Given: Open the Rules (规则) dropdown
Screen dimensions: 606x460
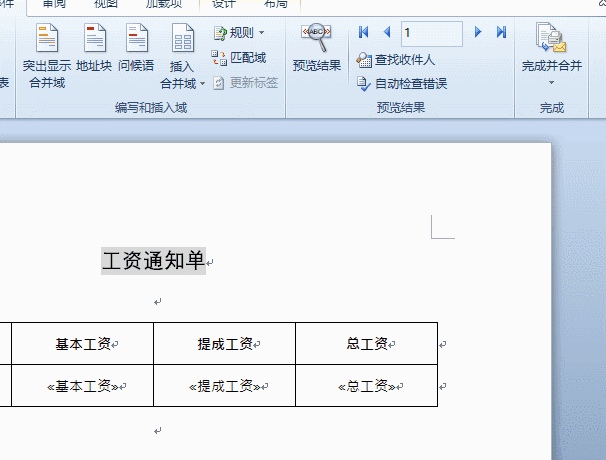Looking at the screenshot, I should [x=238, y=33].
